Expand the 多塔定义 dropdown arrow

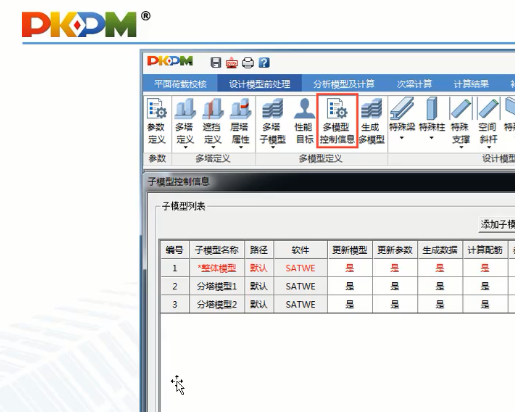185,147
